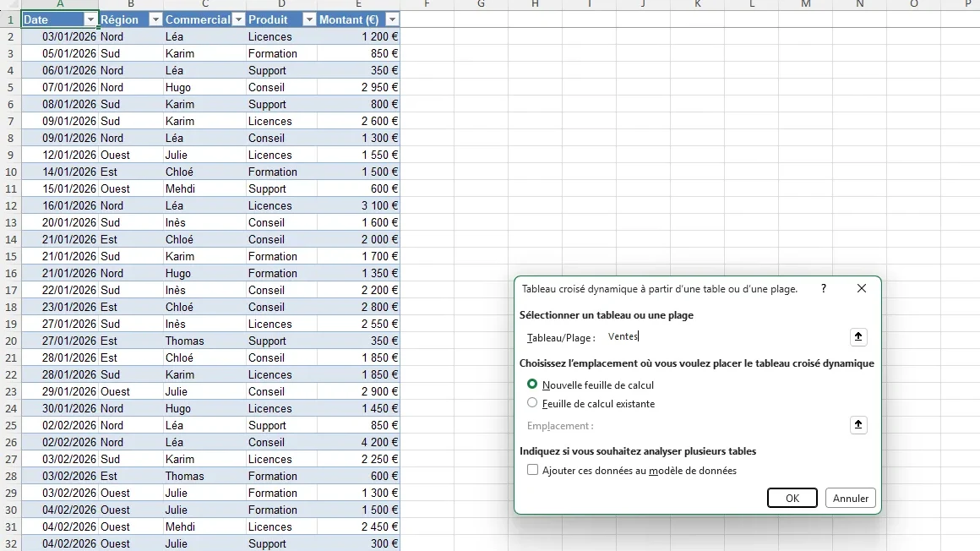This screenshot has width=980, height=551.
Task: Click Mehdi in row 11
Action: tap(204, 189)
